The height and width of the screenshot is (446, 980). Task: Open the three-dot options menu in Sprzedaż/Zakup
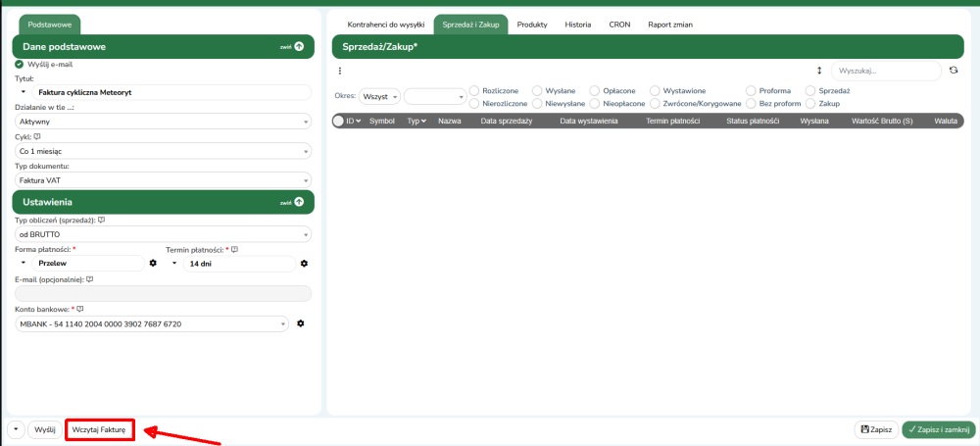coord(340,71)
